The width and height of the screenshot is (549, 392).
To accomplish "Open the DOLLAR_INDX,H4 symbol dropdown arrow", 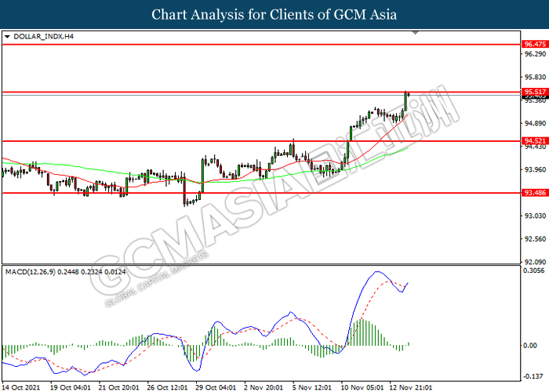I will tap(7, 37).
